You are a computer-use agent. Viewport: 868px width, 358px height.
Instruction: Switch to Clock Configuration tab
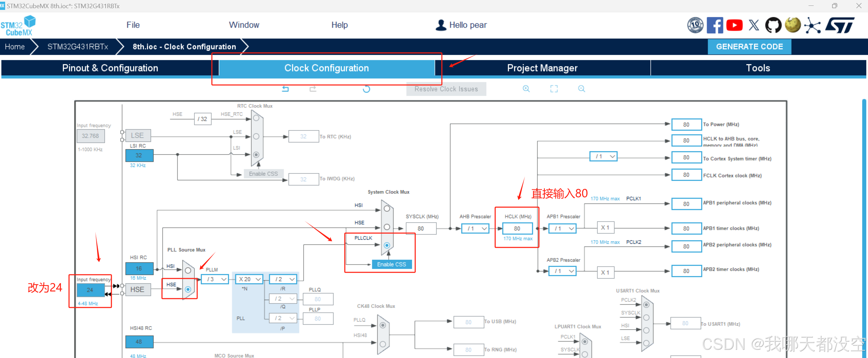pyautogui.click(x=327, y=68)
